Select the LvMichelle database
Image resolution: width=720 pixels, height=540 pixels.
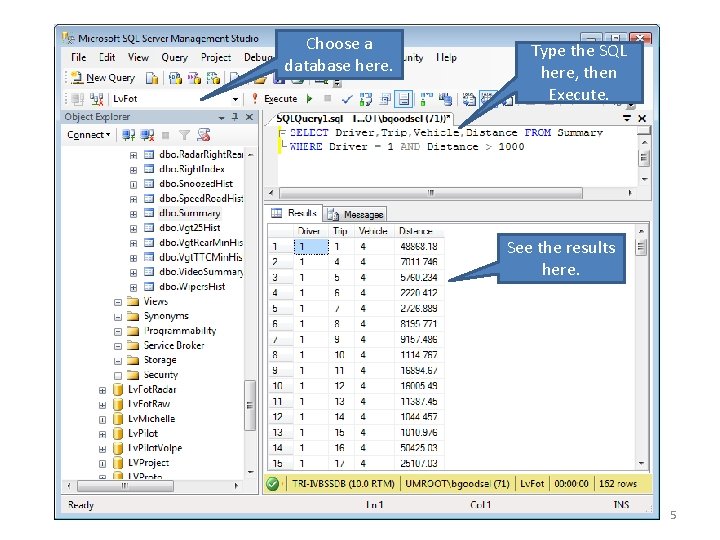(152, 419)
